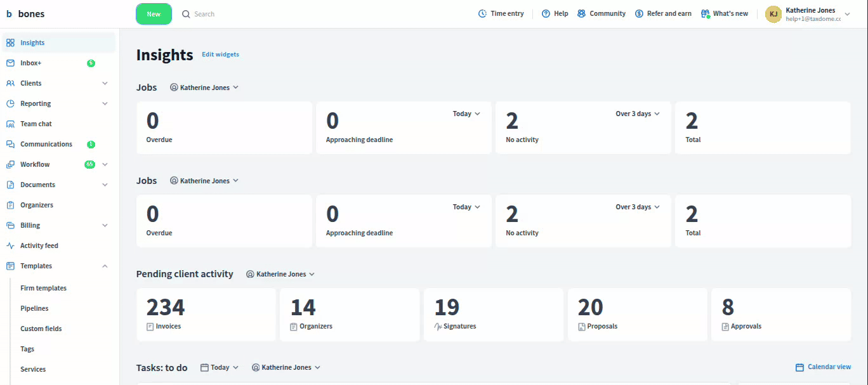Select Pipelines under Templates
The height and width of the screenshot is (385, 868).
tap(34, 308)
